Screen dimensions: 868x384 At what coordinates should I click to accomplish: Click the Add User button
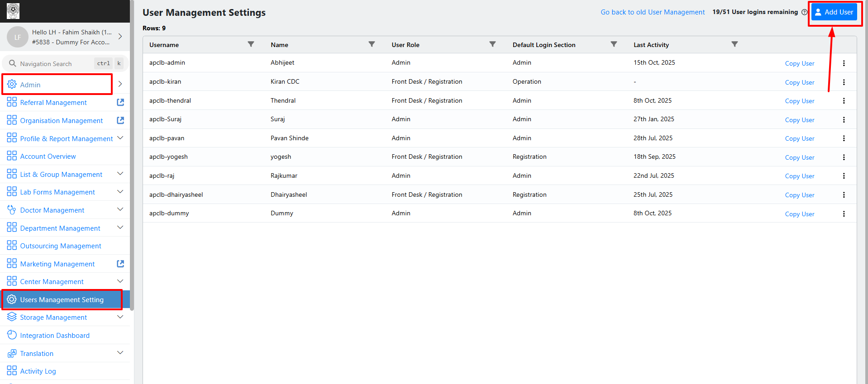[834, 12]
